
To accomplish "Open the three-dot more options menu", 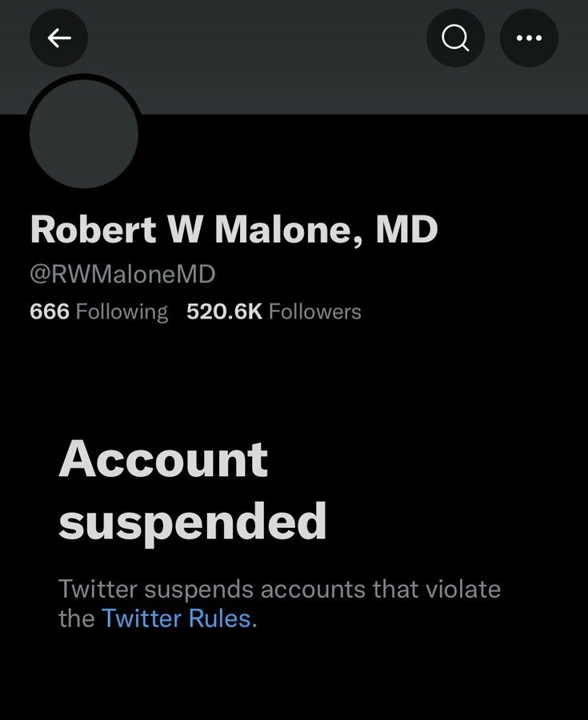I will [529, 38].
